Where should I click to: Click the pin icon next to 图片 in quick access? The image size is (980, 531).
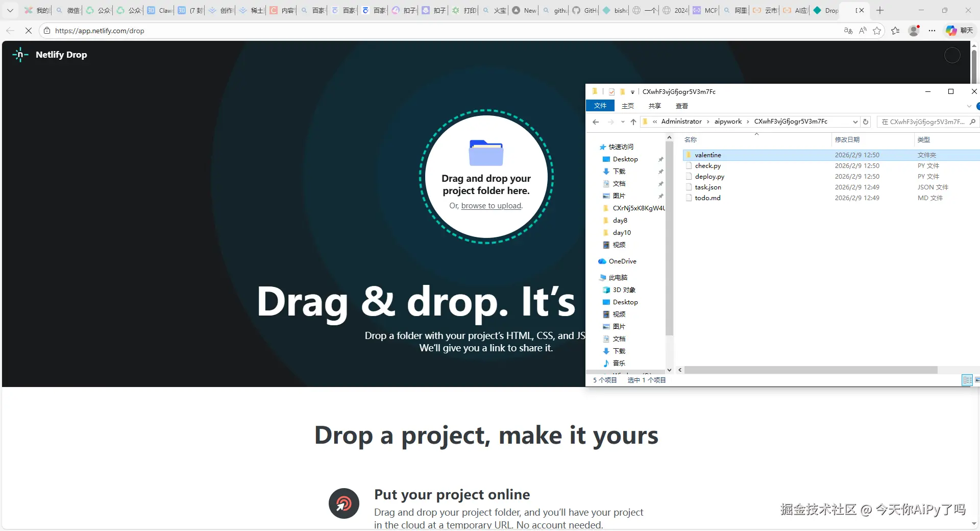coord(661,196)
